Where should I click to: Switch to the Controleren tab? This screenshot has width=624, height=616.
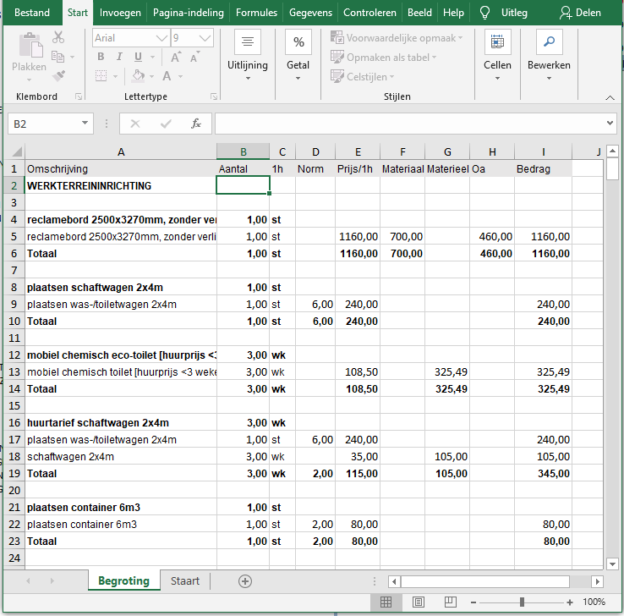[x=370, y=13]
